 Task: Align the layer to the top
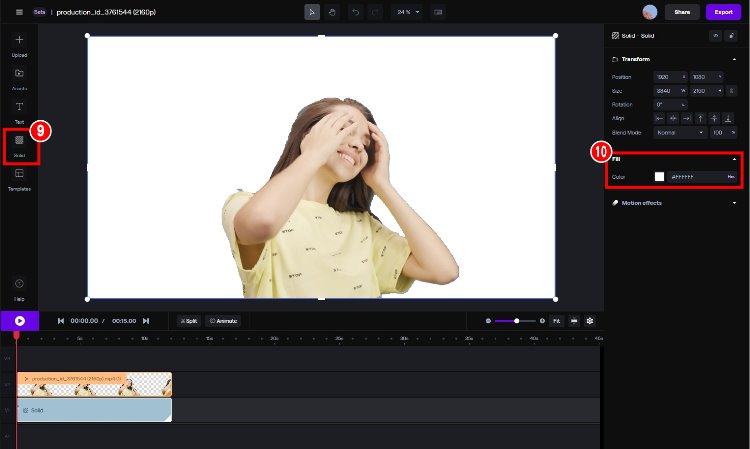(x=700, y=118)
